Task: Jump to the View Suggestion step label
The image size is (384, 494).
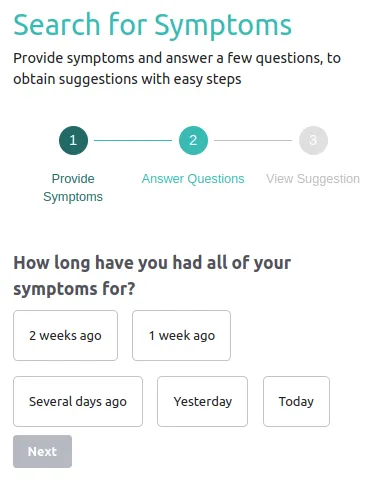Action: tap(313, 179)
